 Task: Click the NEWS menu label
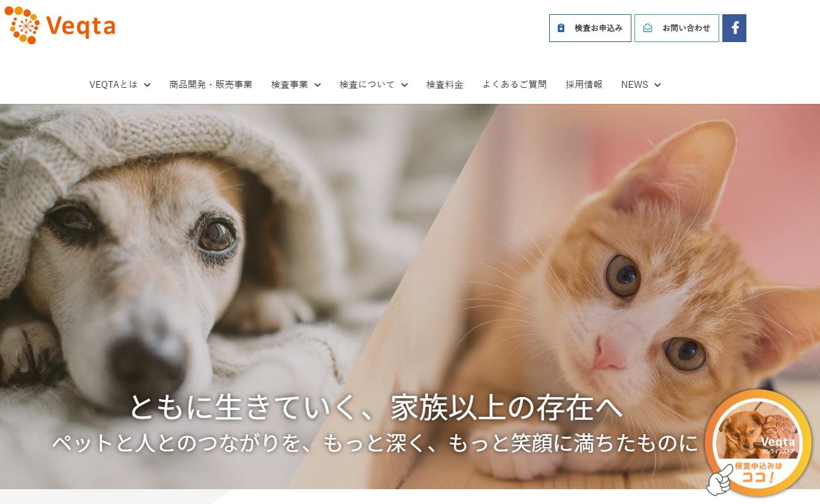[x=634, y=85]
